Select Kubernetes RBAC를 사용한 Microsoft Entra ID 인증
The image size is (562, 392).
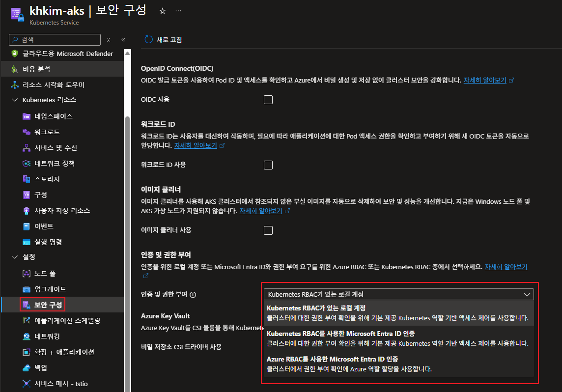tap(398, 338)
